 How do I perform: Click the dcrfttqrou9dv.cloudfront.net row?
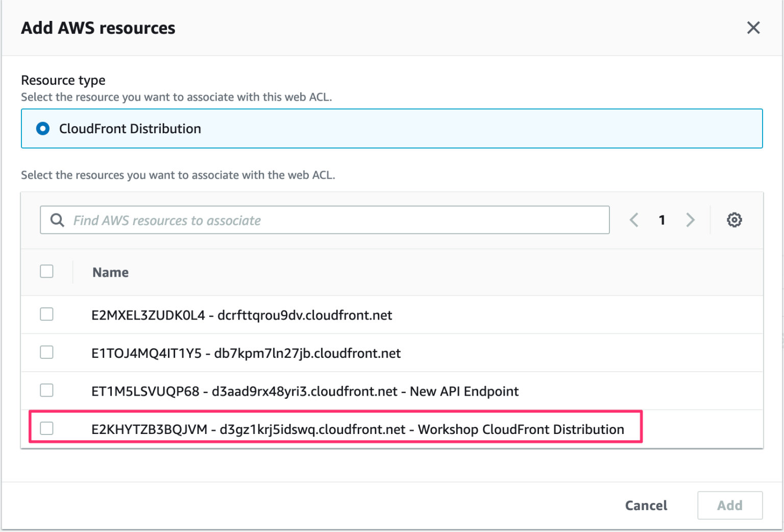click(x=242, y=315)
